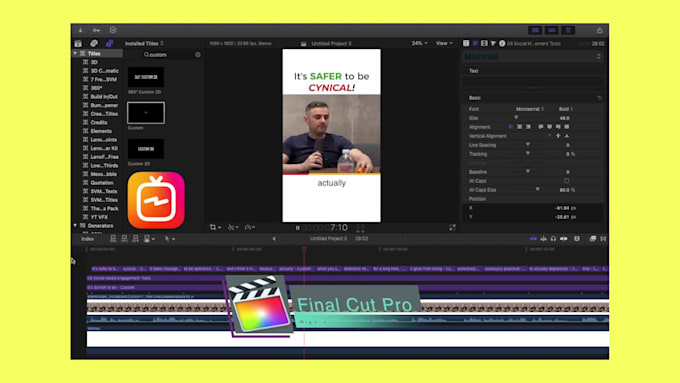Select middle vertical alignment icon
680x383 pixels.
click(x=558, y=136)
